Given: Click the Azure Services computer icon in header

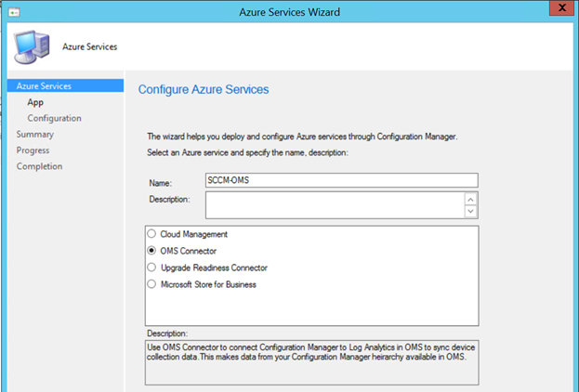Looking at the screenshot, I should [x=32, y=46].
